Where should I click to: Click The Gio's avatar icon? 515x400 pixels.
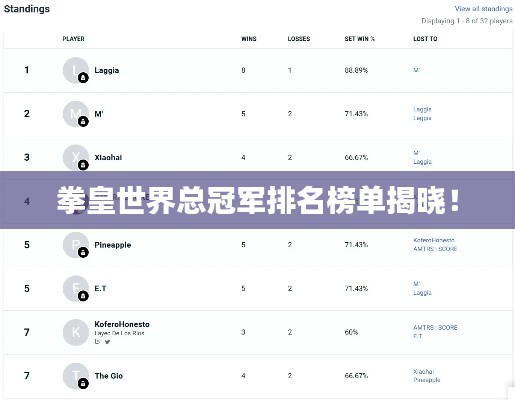(x=76, y=376)
